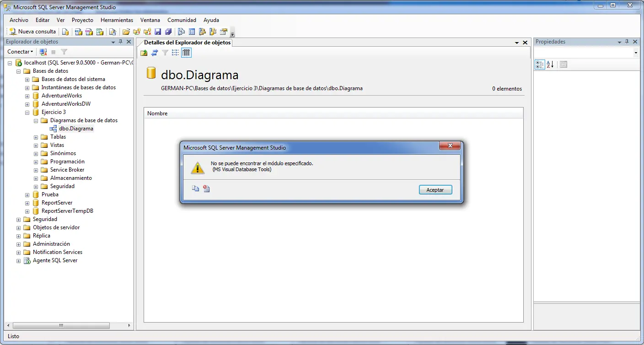Image resolution: width=644 pixels, height=345 pixels.
Task: Select Detalles del Explorador de objetos tab
Action: [x=188, y=43]
